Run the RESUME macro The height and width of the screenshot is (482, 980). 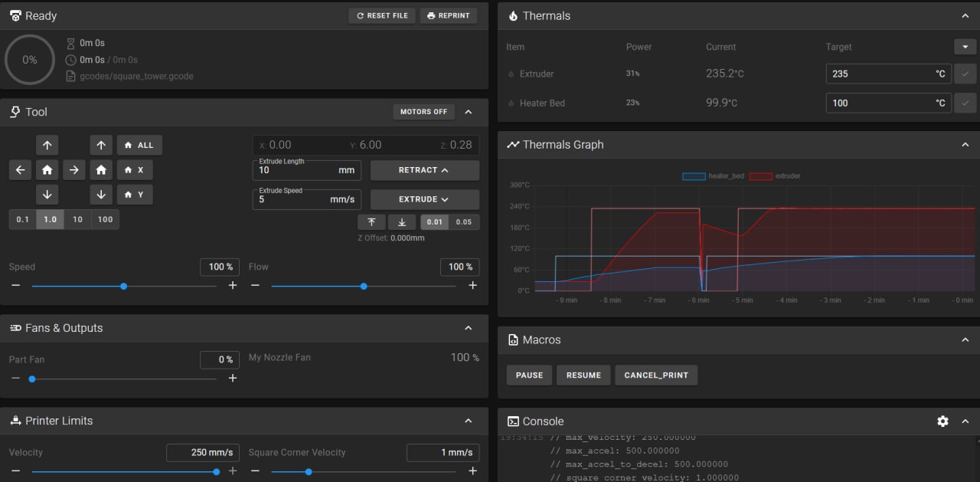tap(583, 375)
